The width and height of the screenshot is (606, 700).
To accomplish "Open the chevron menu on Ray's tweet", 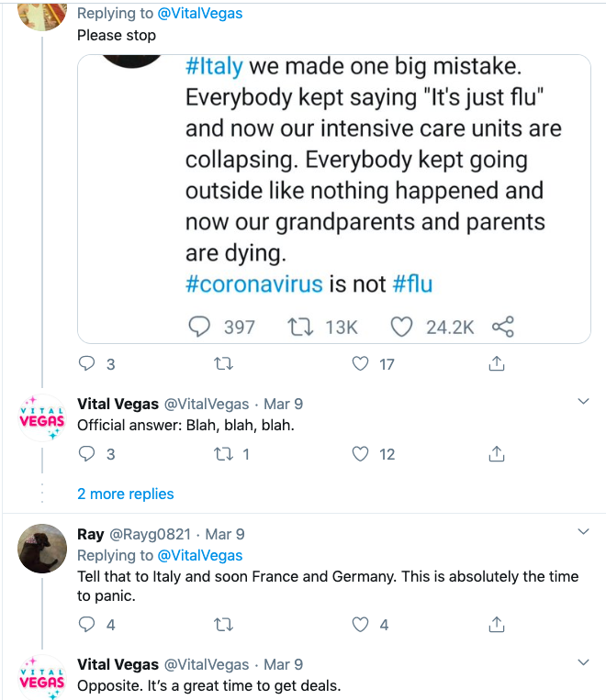I will pyautogui.click(x=583, y=532).
